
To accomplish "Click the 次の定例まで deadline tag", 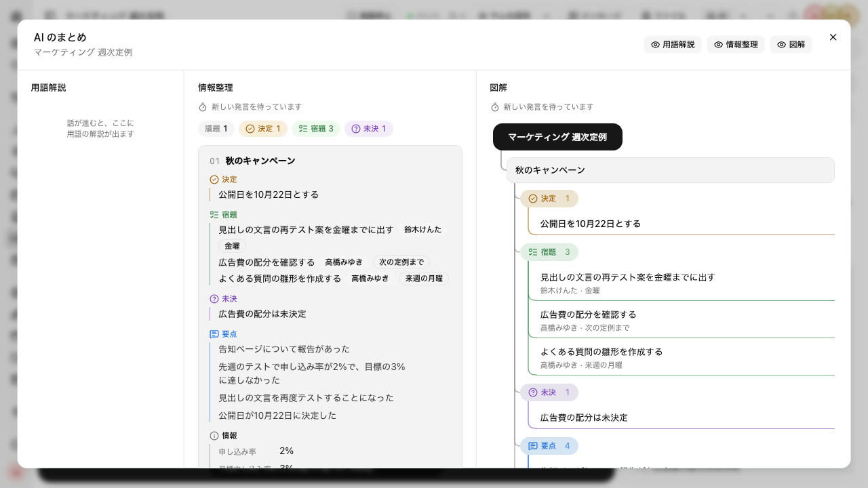I will [x=401, y=262].
